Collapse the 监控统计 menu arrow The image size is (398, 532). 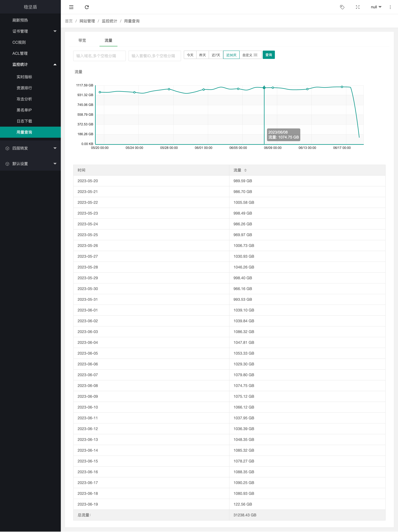coord(55,64)
